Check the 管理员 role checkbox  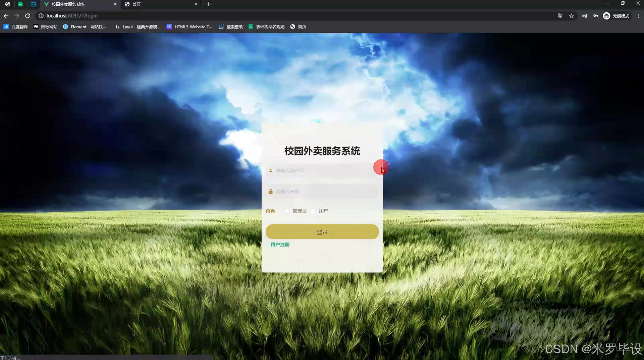(287, 211)
